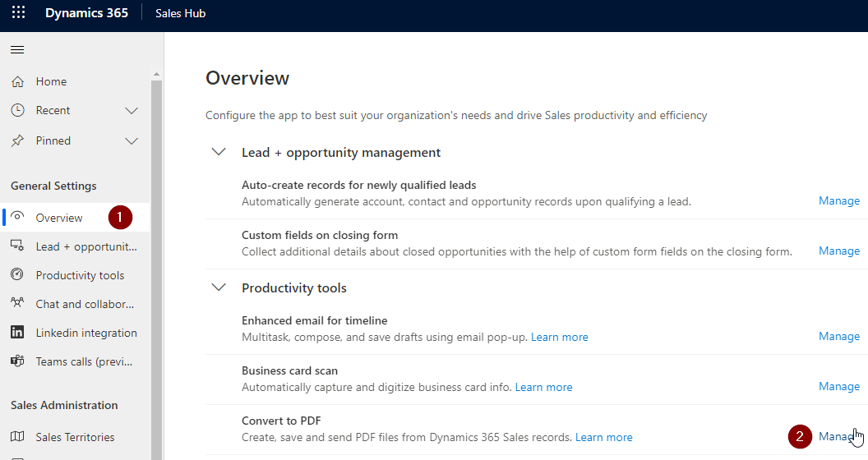Open Learn more for Enhanced email
The width and height of the screenshot is (868, 460).
point(560,338)
